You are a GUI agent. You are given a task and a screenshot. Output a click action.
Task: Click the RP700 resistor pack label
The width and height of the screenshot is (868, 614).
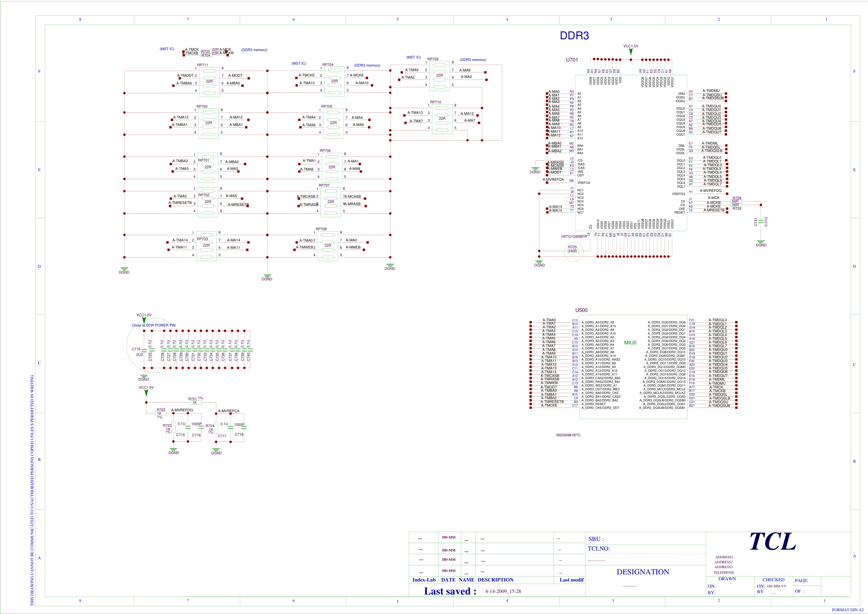[202, 107]
